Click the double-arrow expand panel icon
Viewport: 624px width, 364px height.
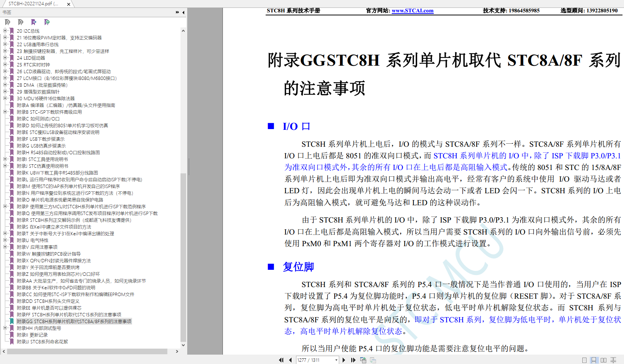177,12
